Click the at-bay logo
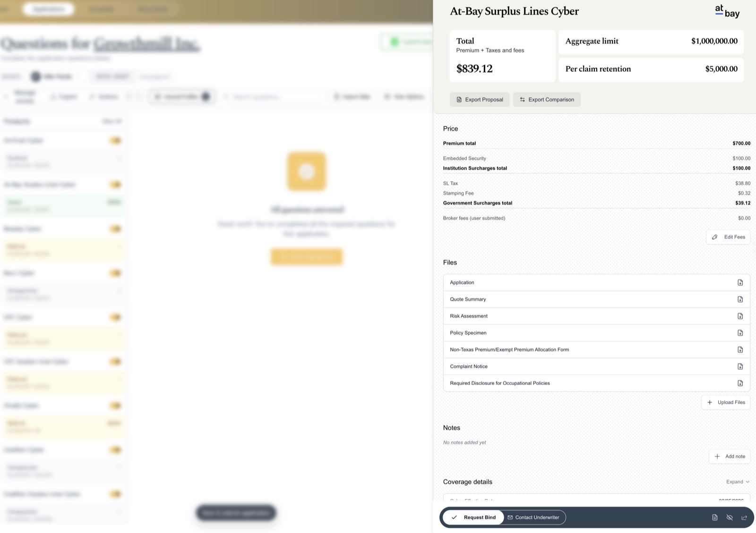The height and width of the screenshot is (533, 756). click(727, 11)
